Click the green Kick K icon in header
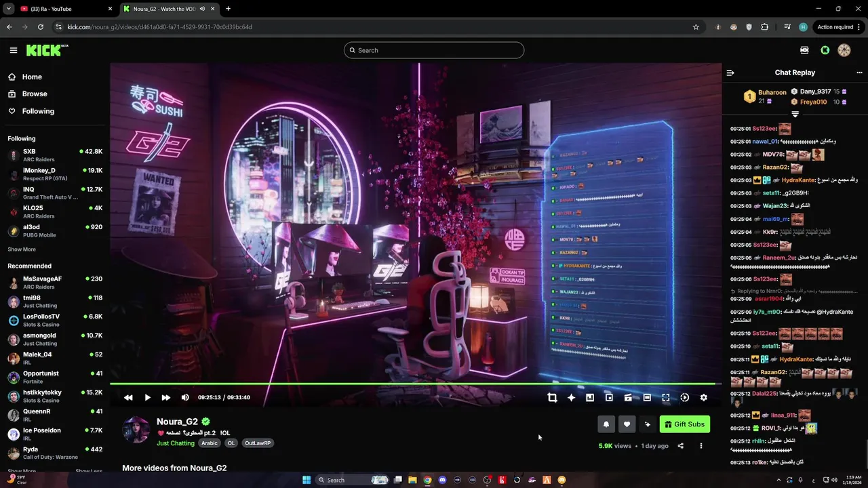 tap(825, 50)
